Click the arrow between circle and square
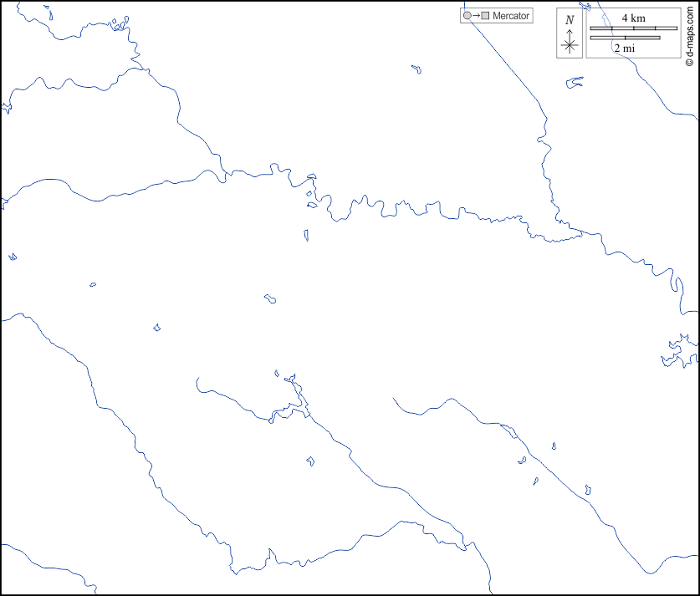700x596 pixels. 476,16
